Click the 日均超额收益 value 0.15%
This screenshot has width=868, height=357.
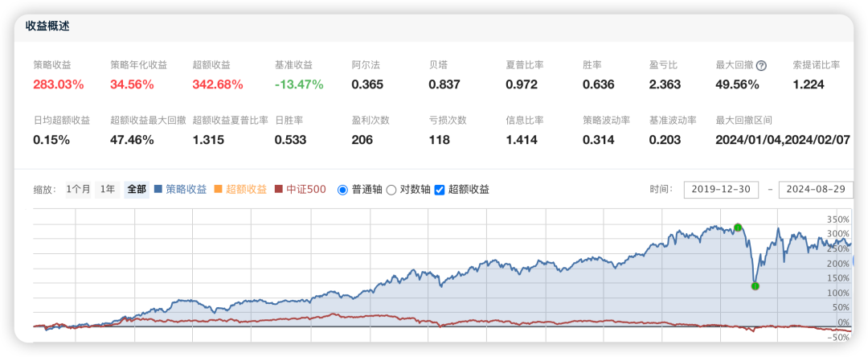[x=51, y=140]
